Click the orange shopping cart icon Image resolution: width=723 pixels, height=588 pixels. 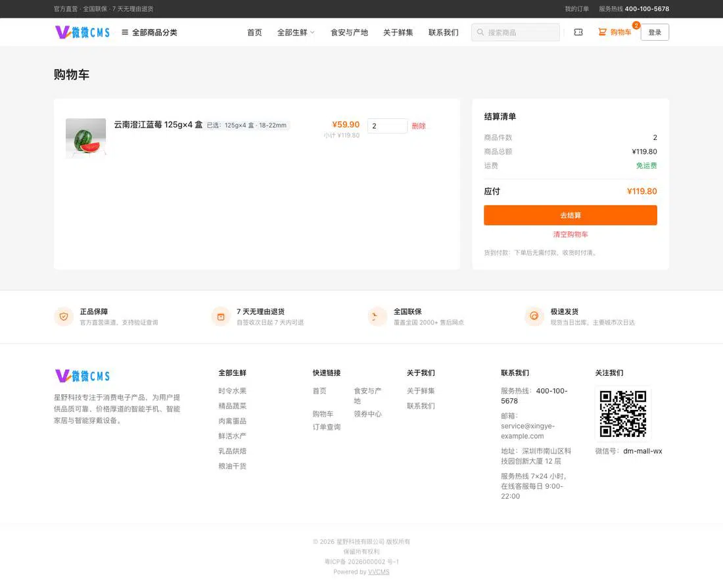coord(602,32)
